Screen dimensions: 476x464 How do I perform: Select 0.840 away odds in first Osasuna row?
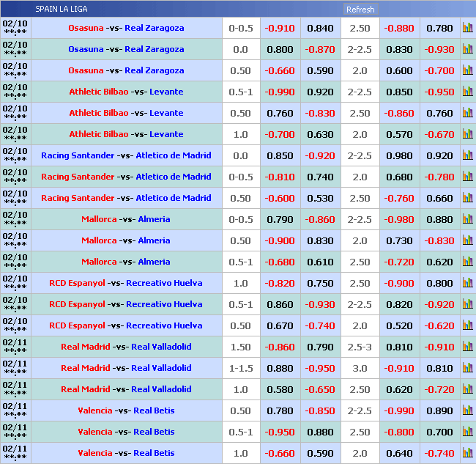(320, 28)
